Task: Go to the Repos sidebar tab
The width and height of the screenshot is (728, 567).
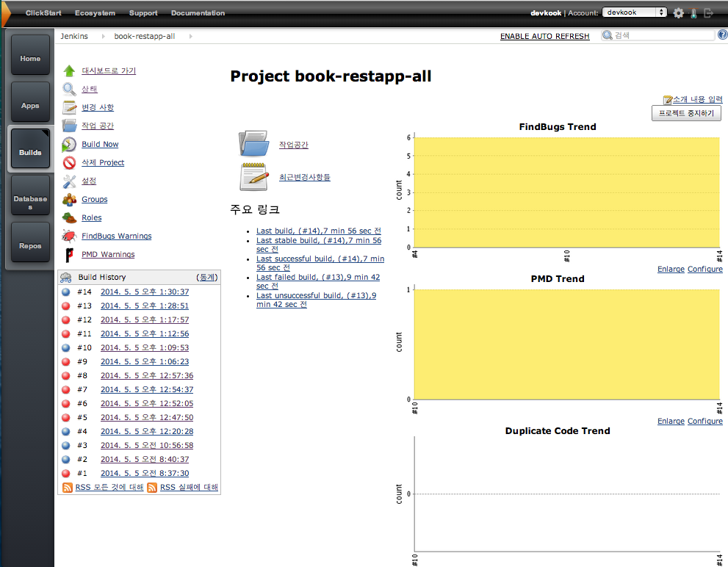Action: tap(30, 242)
